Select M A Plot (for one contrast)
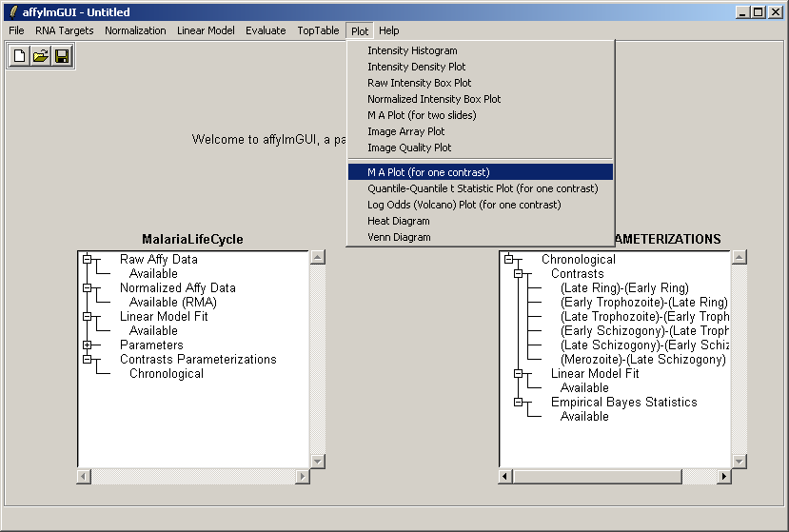The height and width of the screenshot is (532, 789). click(428, 172)
